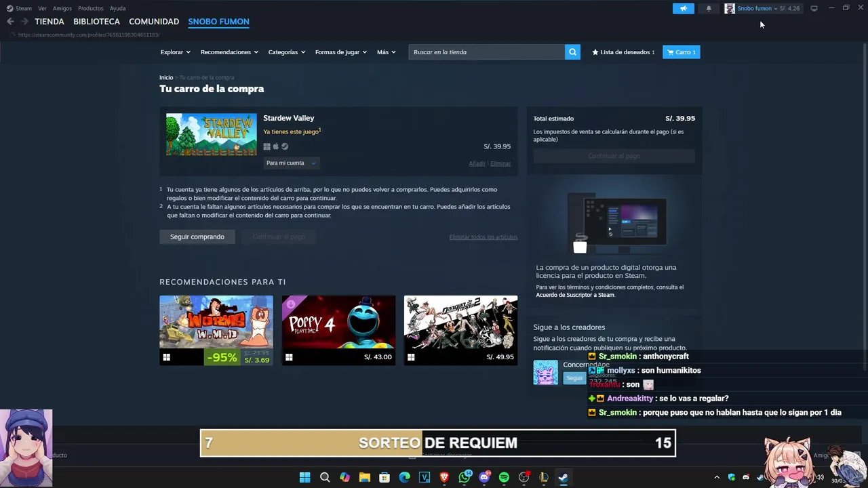This screenshot has width=868, height=488.
Task: Open the Amigos menu
Action: click(62, 8)
